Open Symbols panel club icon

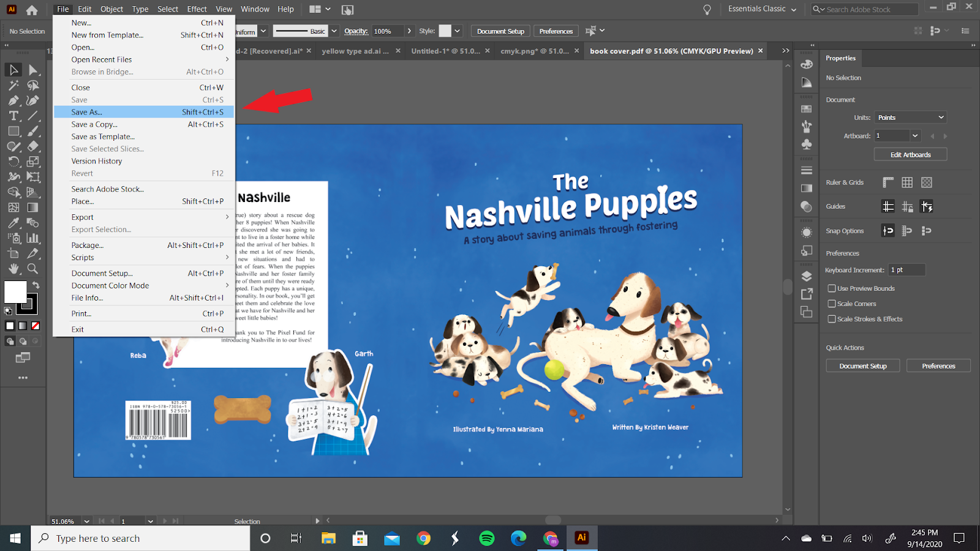click(x=807, y=144)
